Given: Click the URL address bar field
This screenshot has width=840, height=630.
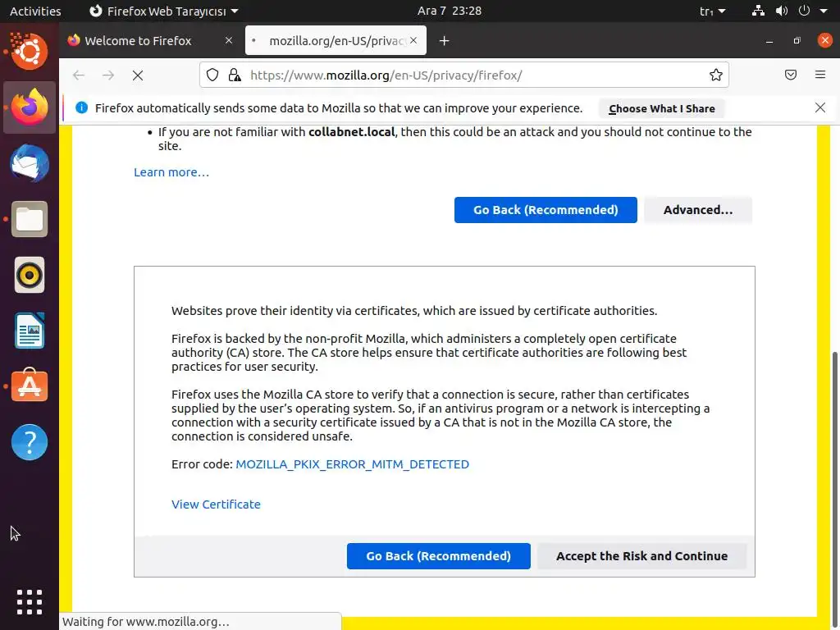Looking at the screenshot, I should tap(464, 75).
